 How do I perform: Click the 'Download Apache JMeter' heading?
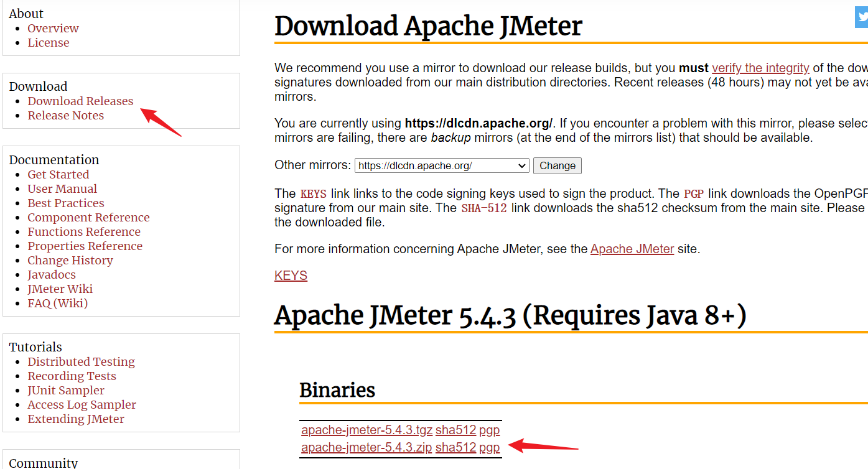point(428,26)
